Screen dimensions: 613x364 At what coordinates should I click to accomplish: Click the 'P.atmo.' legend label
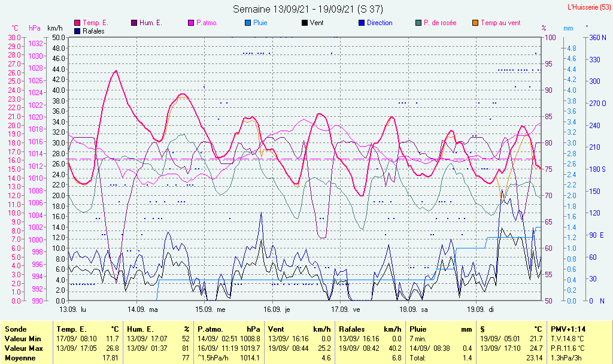[207, 23]
